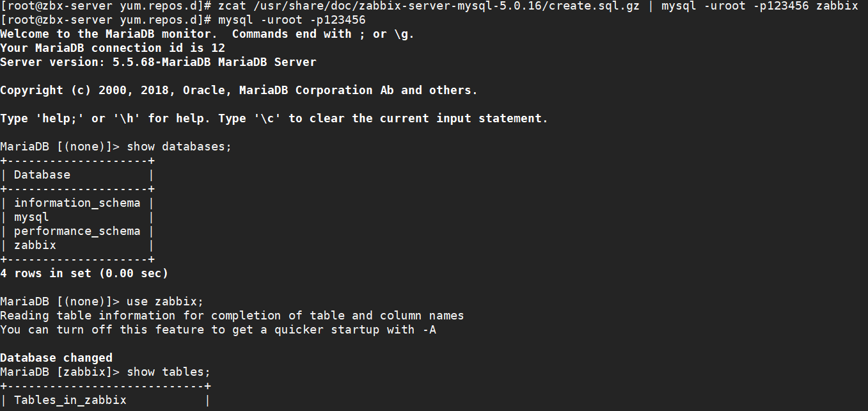Image resolution: width=868 pixels, height=411 pixels.
Task: Select the mysql database row
Action: pos(31,217)
